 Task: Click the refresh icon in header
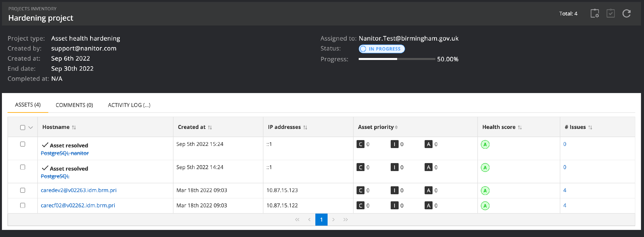point(626,14)
